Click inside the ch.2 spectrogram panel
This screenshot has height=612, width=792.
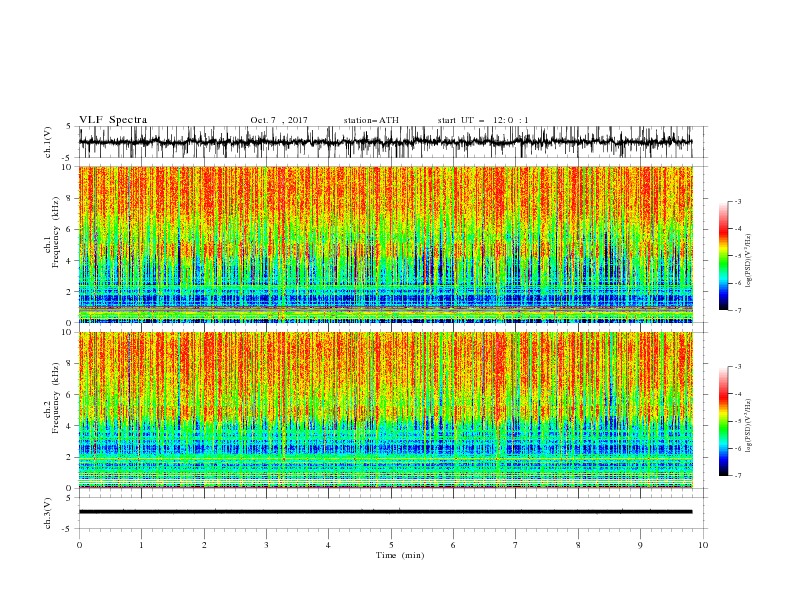coord(386,410)
